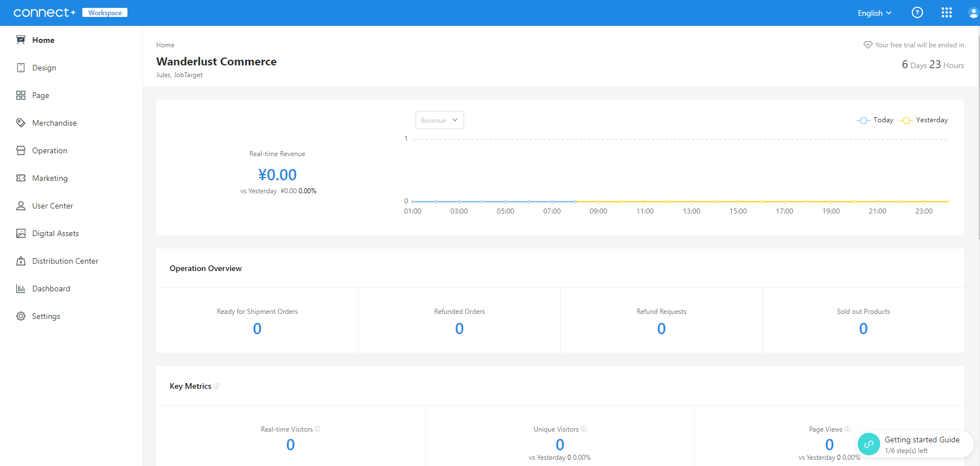
Task: Click Refunded Orders count
Action: pyautogui.click(x=460, y=329)
